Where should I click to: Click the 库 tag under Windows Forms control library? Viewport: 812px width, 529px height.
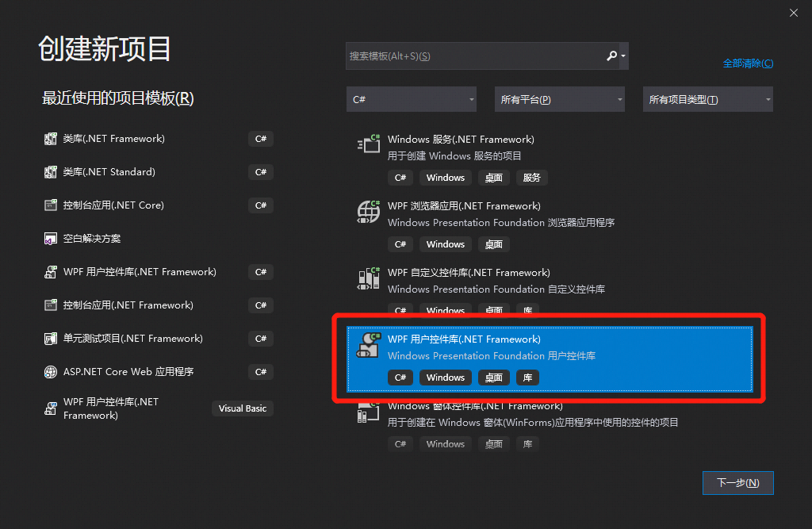(x=527, y=444)
